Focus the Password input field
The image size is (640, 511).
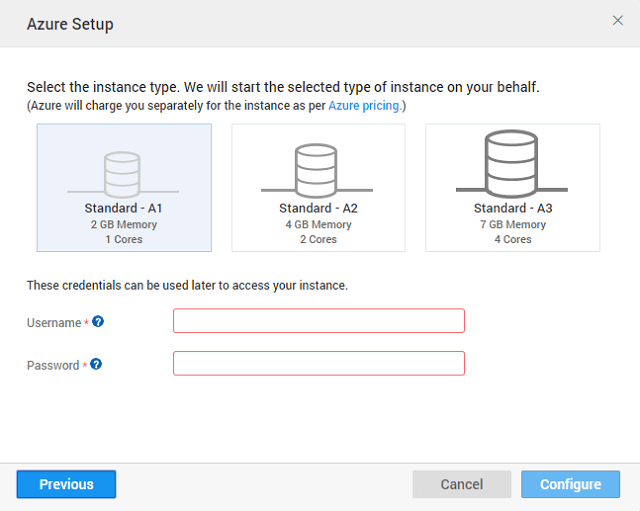[318, 363]
